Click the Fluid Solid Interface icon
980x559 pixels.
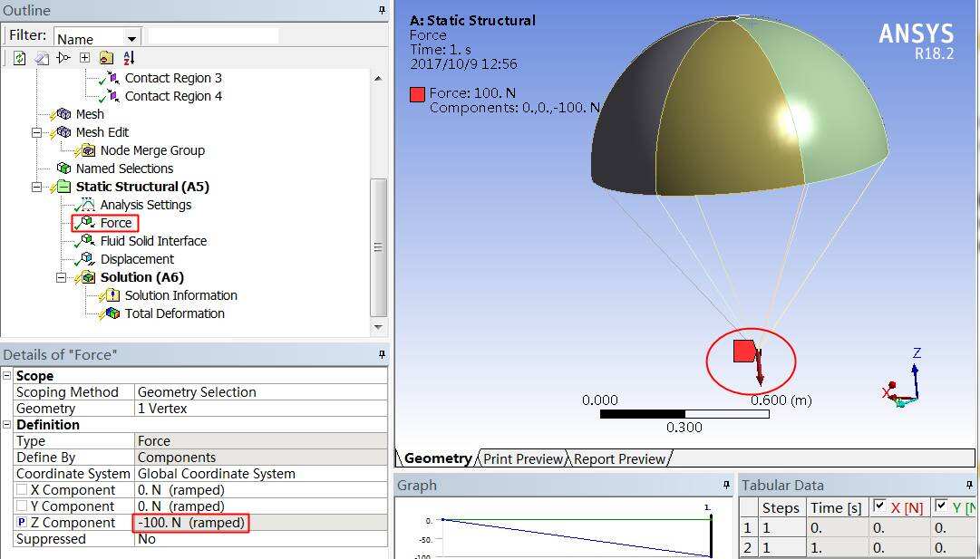point(88,241)
